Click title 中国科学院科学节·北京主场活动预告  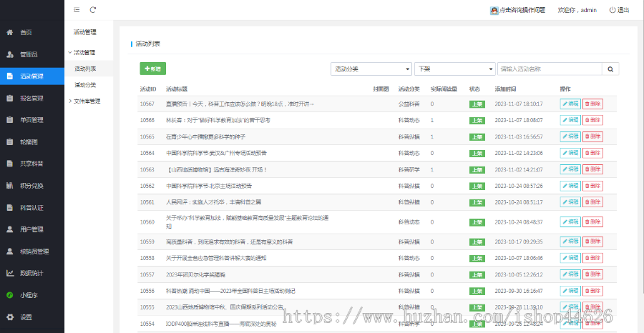coord(208,186)
